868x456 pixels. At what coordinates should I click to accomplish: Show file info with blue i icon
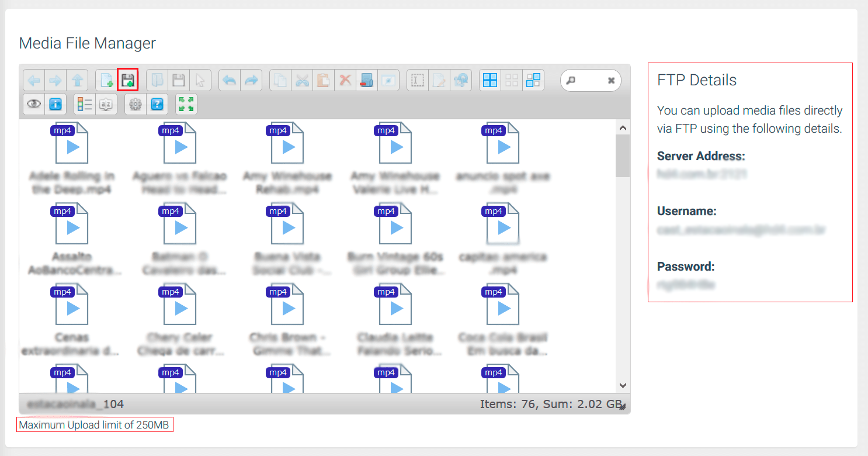click(x=55, y=104)
